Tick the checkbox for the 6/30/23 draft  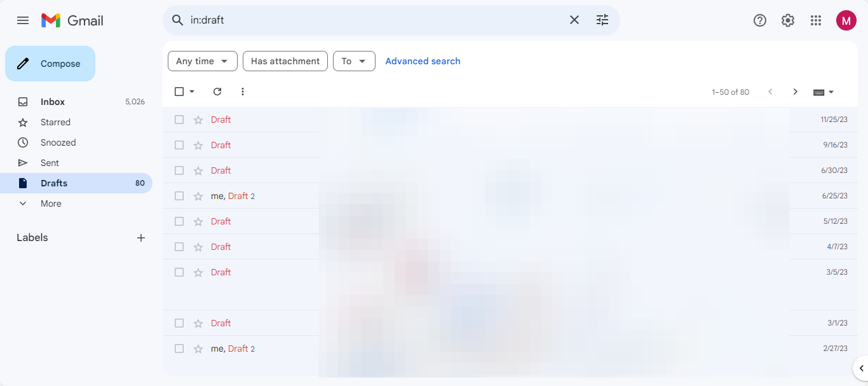click(179, 170)
